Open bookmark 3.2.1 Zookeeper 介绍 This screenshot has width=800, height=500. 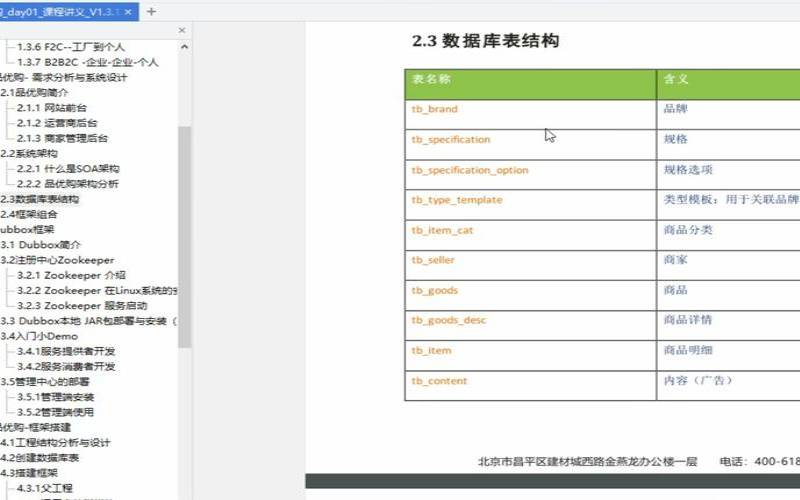[71, 276]
